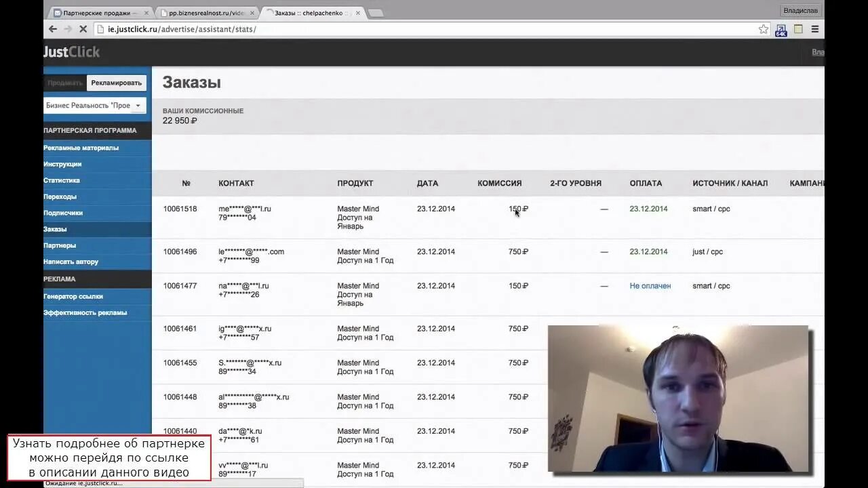Image resolution: width=868 pixels, height=488 pixels.
Task: Select the "Заказы :: chelpachenko" tab
Action: [x=312, y=13]
